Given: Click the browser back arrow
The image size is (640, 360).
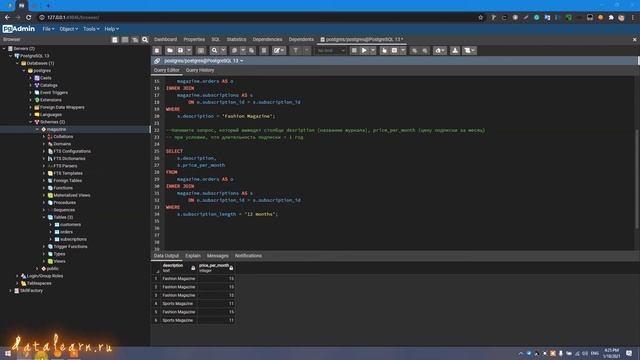Looking at the screenshot, I should pyautogui.click(x=7, y=18).
